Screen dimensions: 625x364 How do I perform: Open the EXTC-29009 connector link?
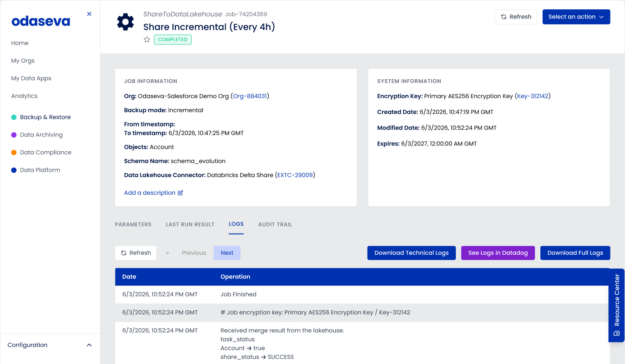click(295, 175)
